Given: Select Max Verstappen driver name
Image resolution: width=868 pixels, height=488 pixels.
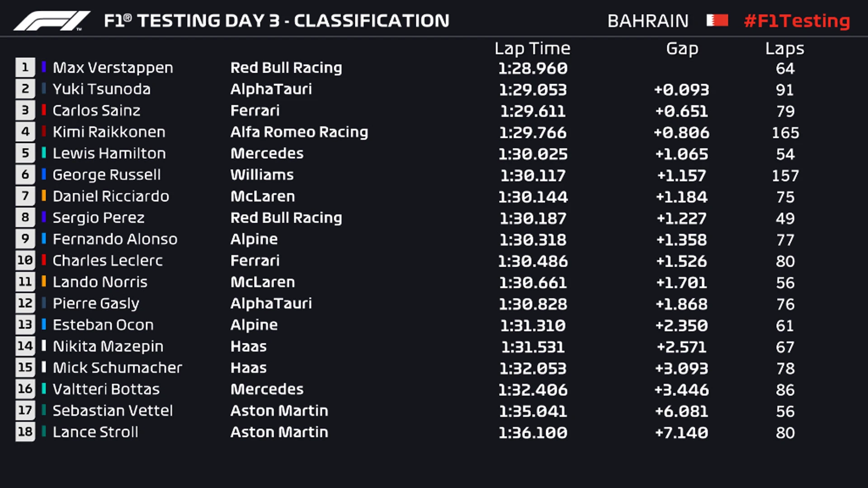Looking at the screenshot, I should coord(113,68).
